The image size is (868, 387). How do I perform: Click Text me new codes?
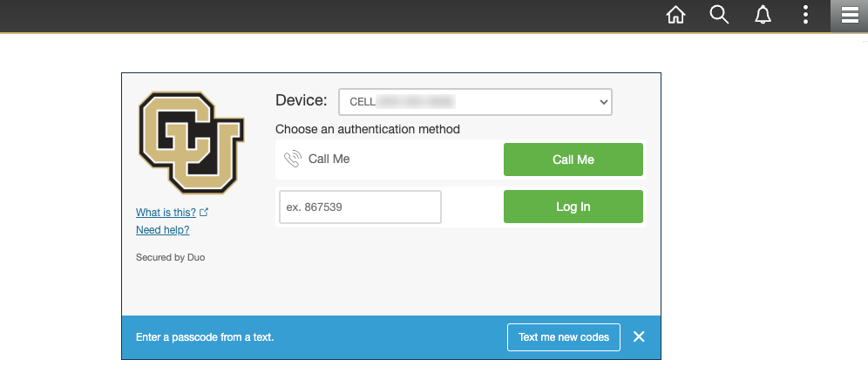pyautogui.click(x=564, y=337)
